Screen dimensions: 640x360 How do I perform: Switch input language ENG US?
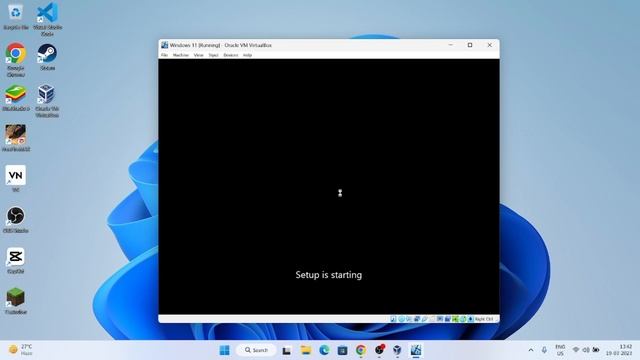(x=560, y=350)
